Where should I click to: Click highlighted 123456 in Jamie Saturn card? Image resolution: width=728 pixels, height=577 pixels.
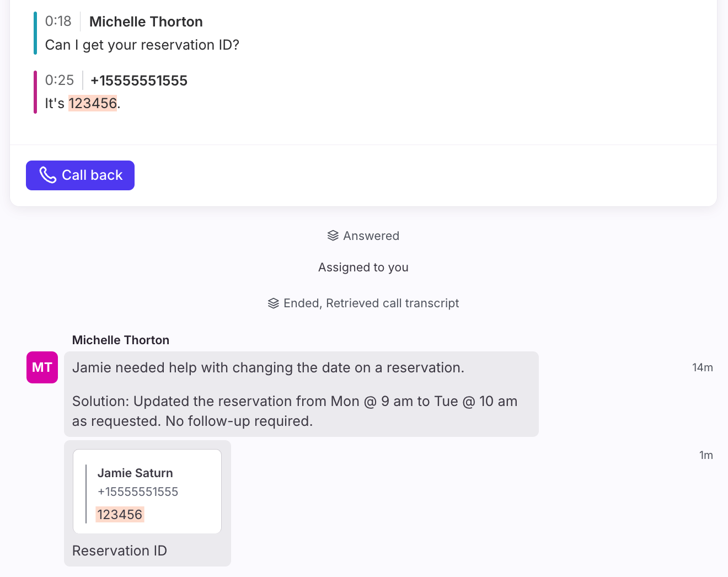pos(120,515)
